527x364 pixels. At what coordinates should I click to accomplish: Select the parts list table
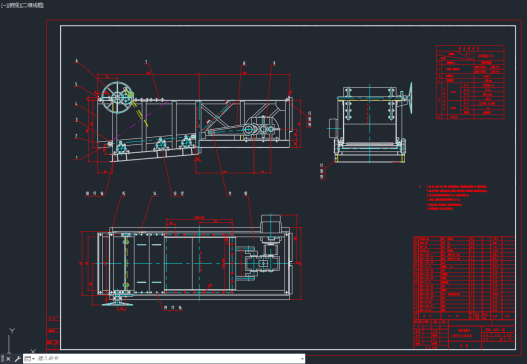click(x=464, y=278)
